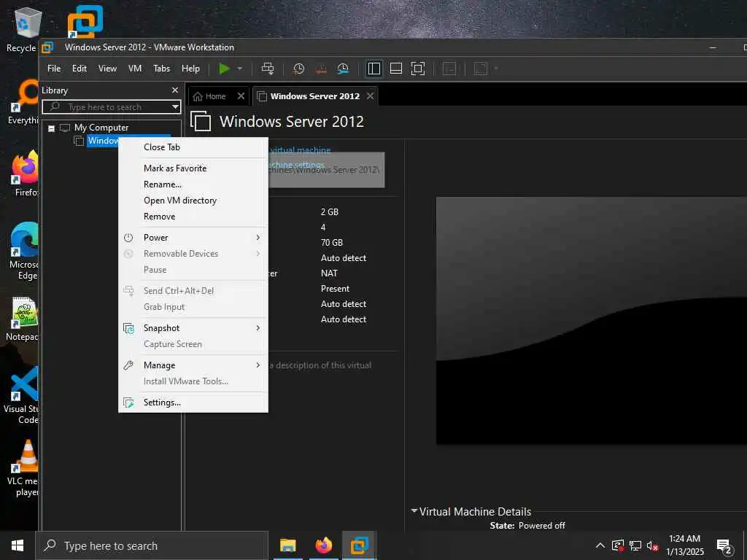The image size is (747, 560).
Task: Click VMware Workstation taskbar icon
Action: coord(359,545)
